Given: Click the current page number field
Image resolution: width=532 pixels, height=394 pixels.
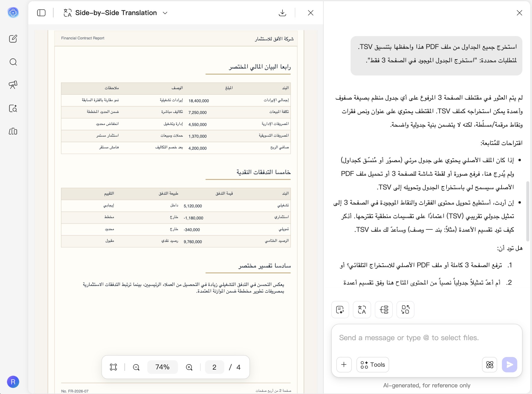Looking at the screenshot, I should tap(215, 367).
